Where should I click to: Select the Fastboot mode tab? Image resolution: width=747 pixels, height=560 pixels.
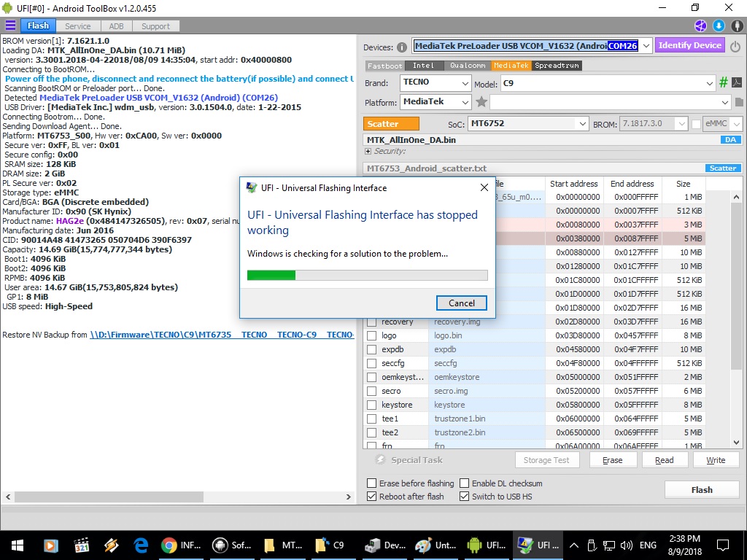point(385,66)
